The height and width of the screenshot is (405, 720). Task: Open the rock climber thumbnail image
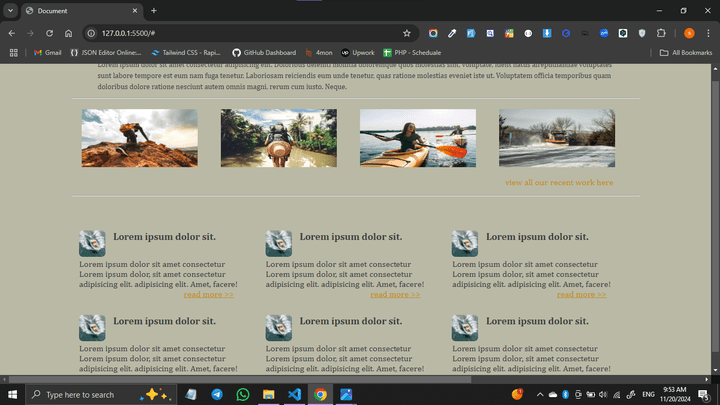[x=140, y=138]
